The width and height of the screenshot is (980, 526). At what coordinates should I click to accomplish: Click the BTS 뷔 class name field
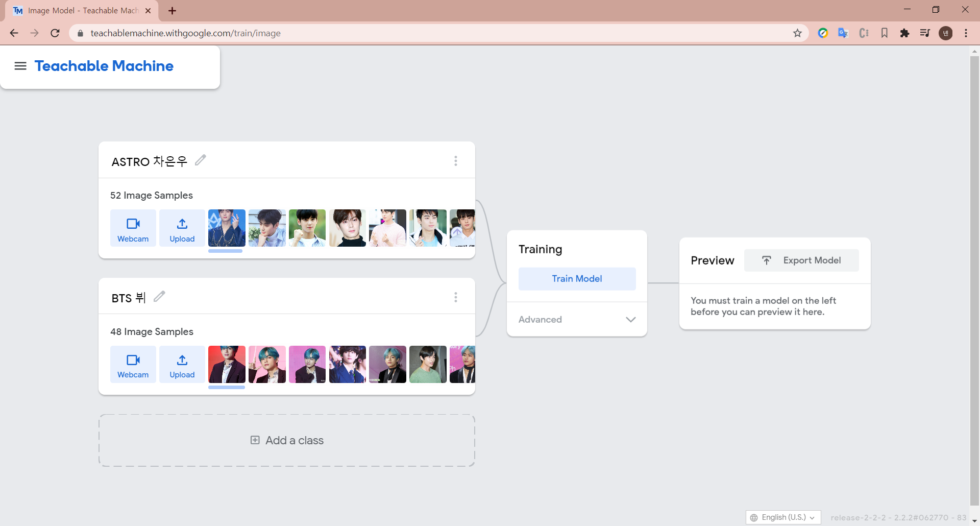[x=129, y=298]
